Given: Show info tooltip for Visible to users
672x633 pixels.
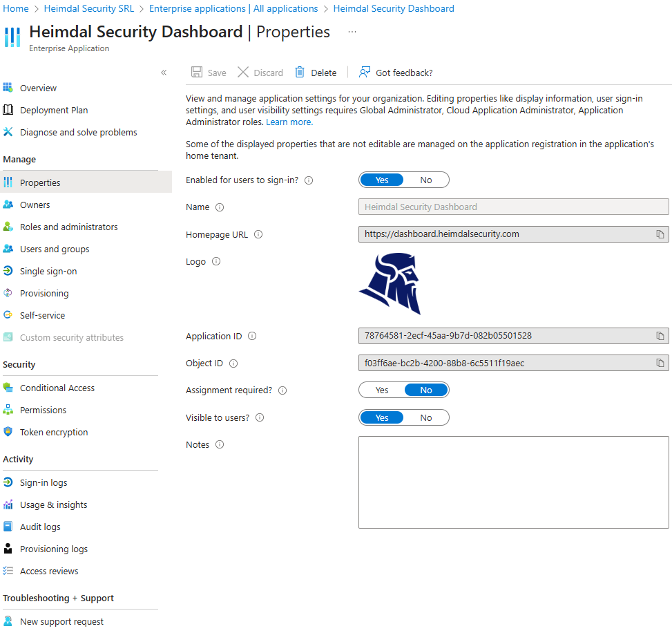Looking at the screenshot, I should (x=260, y=417).
